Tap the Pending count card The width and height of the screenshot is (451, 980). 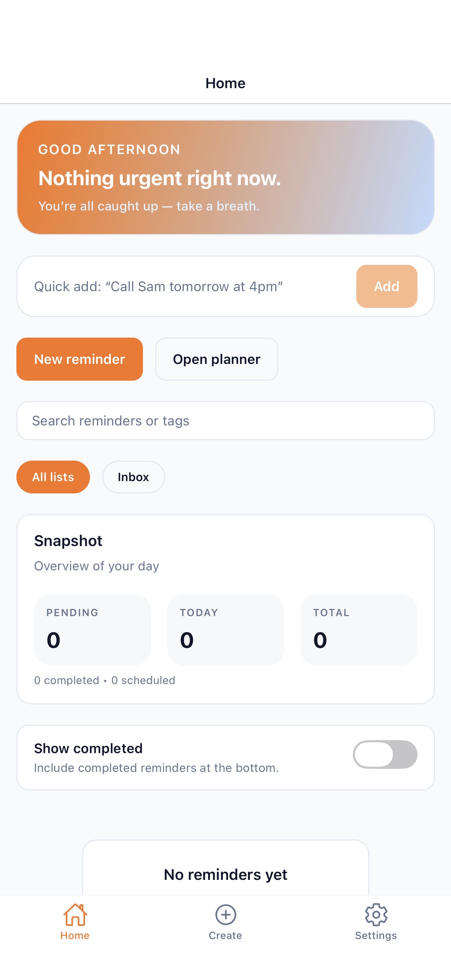92,629
